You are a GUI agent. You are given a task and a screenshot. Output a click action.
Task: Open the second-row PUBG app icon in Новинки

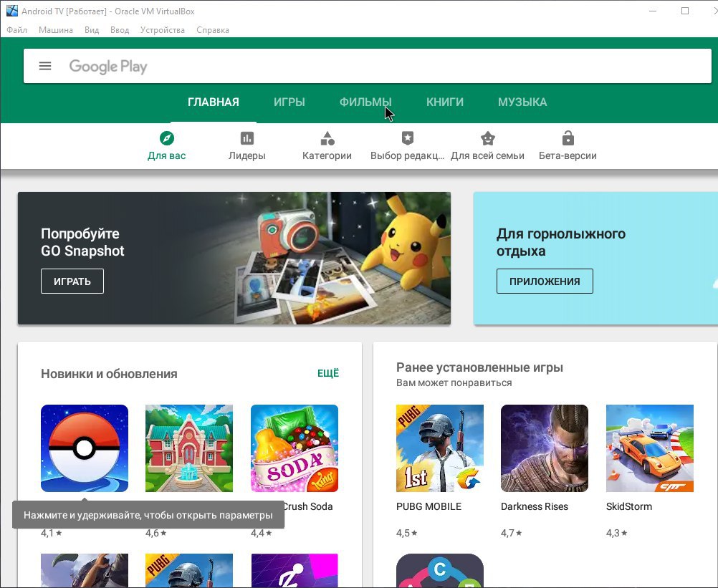189,571
